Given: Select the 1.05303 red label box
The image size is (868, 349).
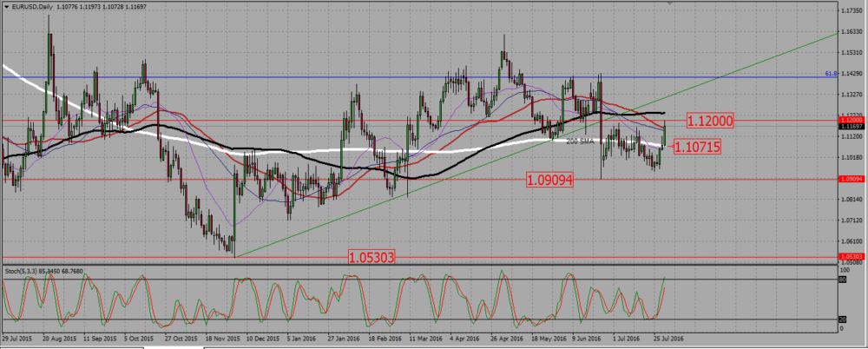Looking at the screenshot, I should click(371, 257).
